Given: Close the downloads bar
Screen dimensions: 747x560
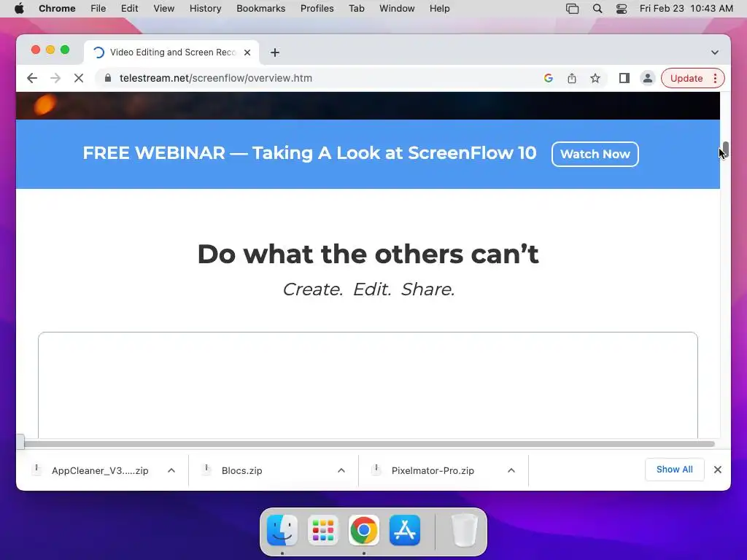Looking at the screenshot, I should [718, 470].
